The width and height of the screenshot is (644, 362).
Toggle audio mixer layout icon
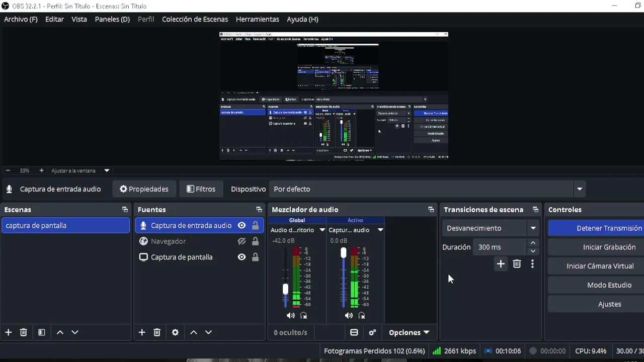[x=354, y=332]
